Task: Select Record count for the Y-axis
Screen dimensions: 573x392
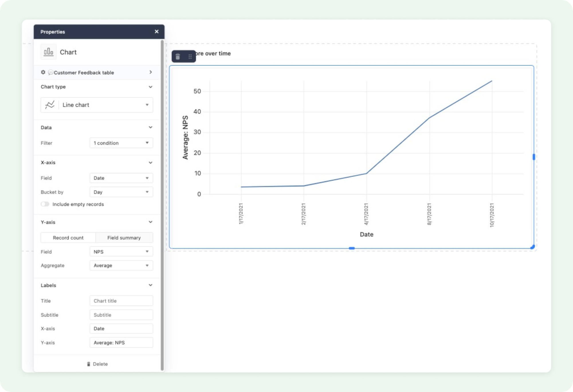Action: point(68,238)
